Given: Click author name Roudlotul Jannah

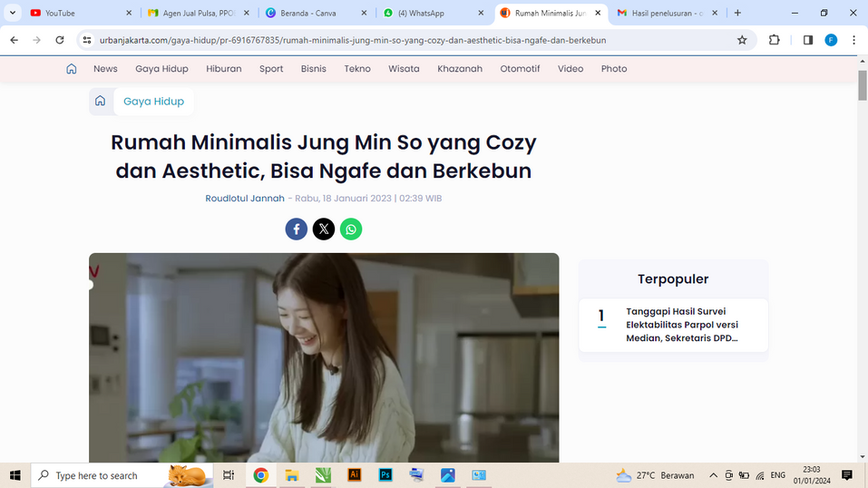Looking at the screenshot, I should 245,199.
